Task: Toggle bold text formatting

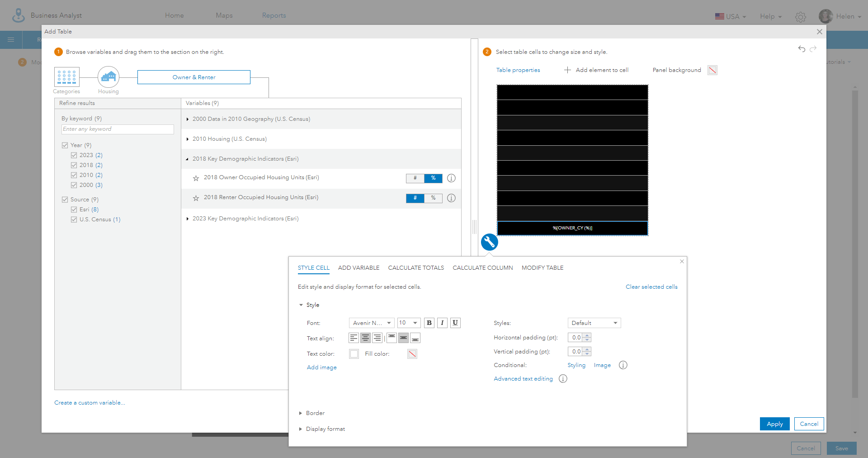Action: click(x=429, y=323)
